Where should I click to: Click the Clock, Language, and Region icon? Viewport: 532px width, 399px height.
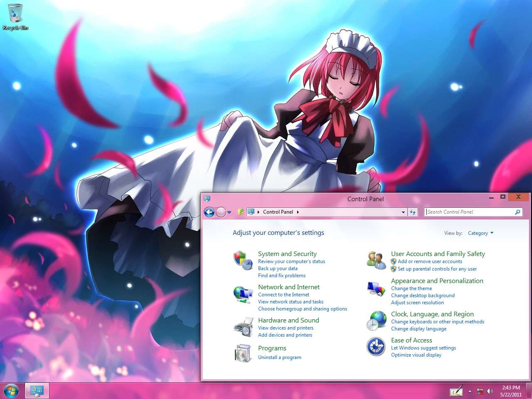(376, 320)
